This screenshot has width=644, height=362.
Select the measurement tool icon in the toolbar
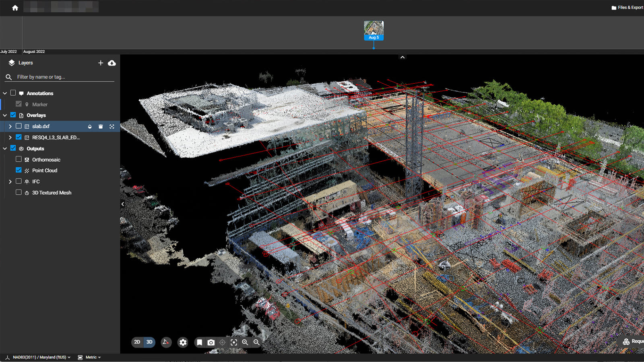coord(166,342)
